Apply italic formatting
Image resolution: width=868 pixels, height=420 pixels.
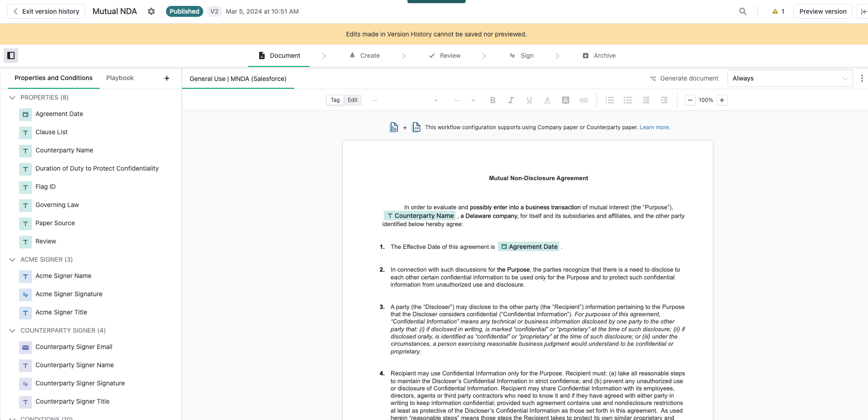coord(511,100)
